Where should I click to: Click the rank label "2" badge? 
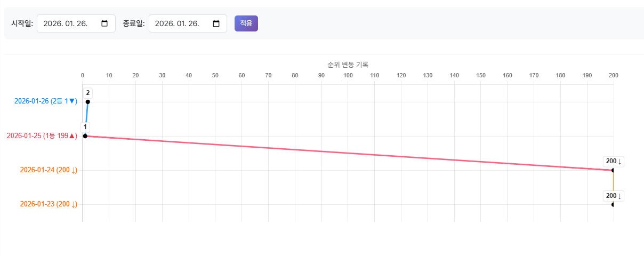[88, 93]
